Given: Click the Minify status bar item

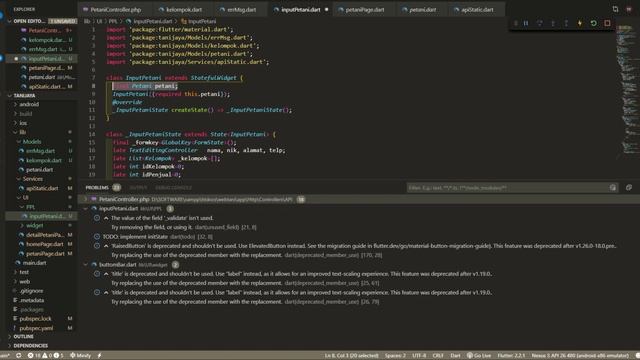Looking at the screenshot, I should [80, 356].
